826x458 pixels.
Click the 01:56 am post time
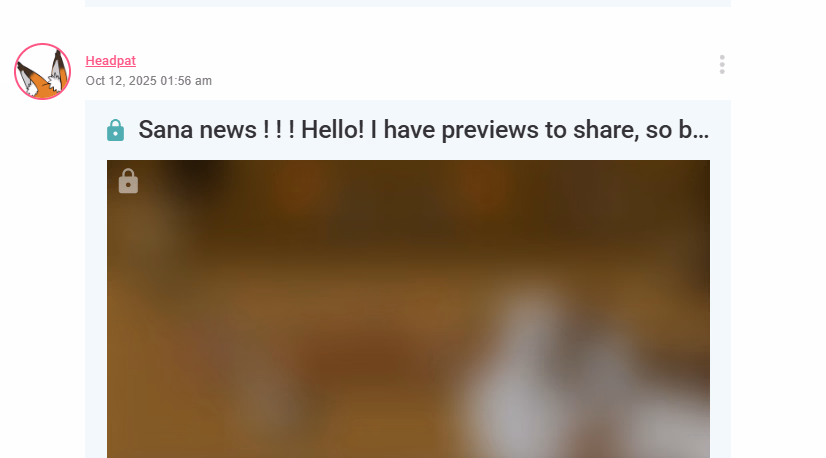pyautogui.click(x=186, y=81)
